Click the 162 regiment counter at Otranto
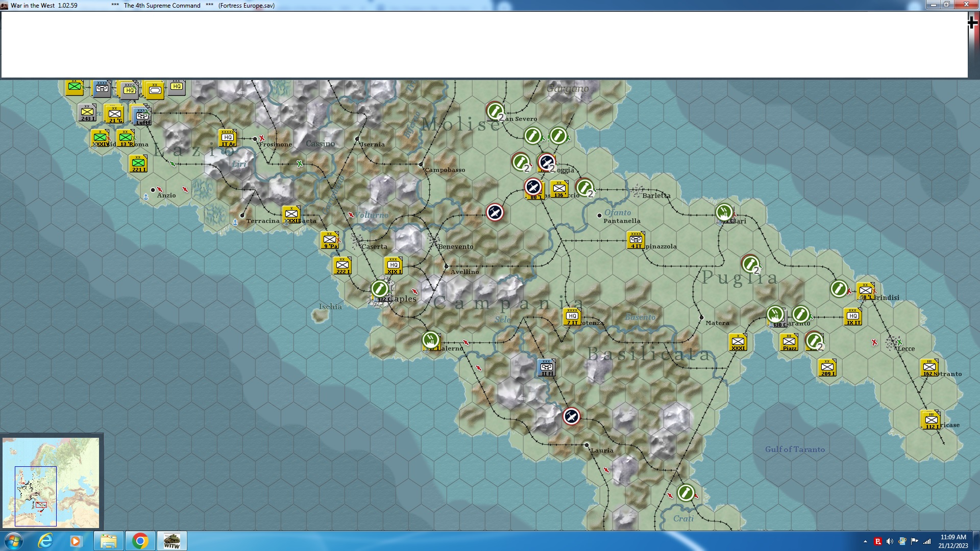The height and width of the screenshot is (551, 980). click(x=929, y=368)
